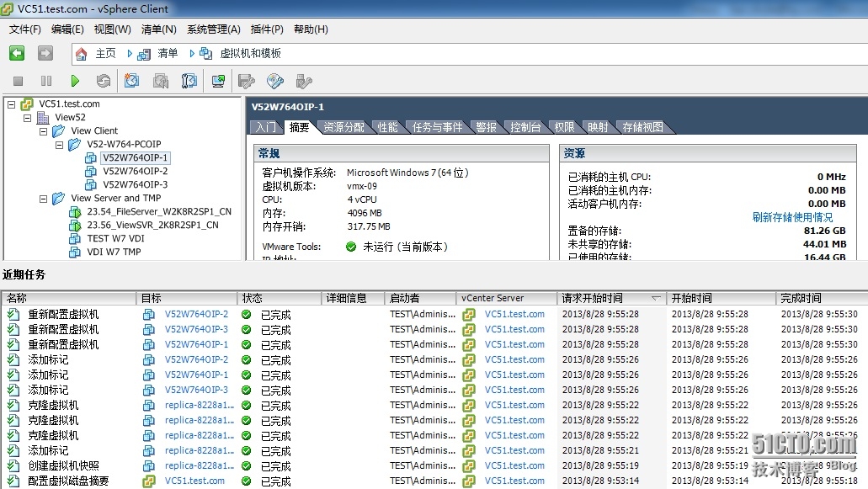The width and height of the screenshot is (868, 489).
Task: Click the task icon for 配置虚拟磁盘摘要 row
Action: [13, 481]
